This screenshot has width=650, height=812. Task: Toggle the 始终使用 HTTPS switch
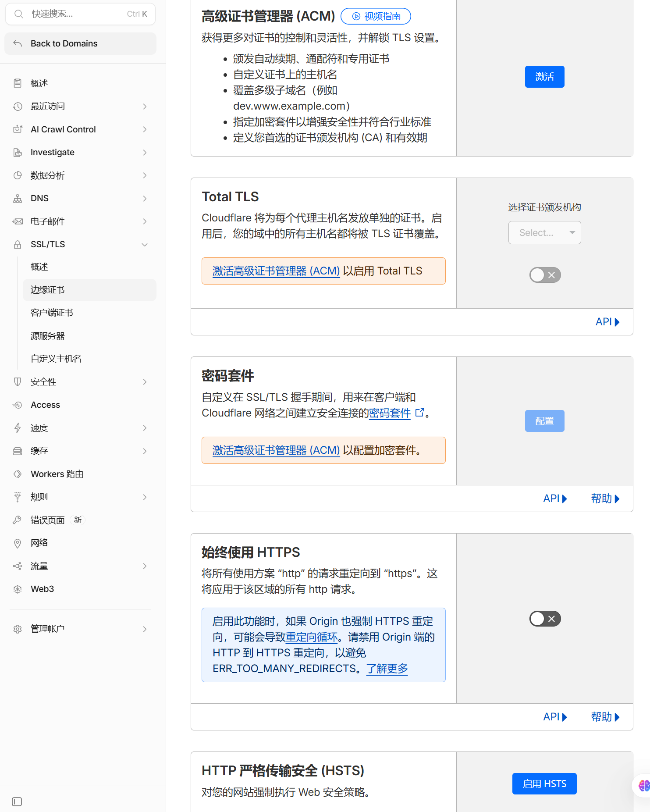click(x=545, y=619)
